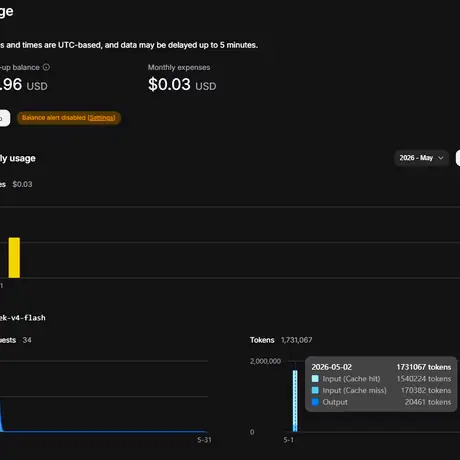Click the Monthly expenses $0.03 amount
Image resolution: width=460 pixels, height=460 pixels.
(182, 84)
